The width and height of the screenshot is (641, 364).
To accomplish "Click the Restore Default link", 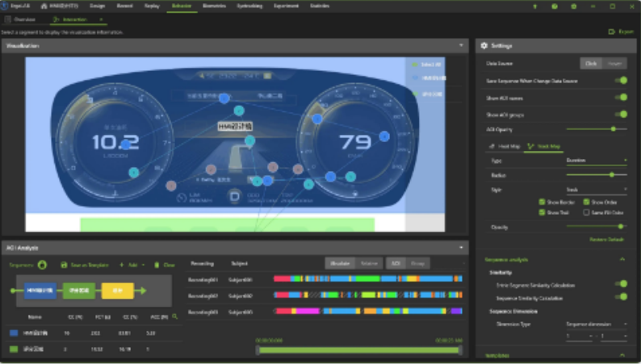I will pyautogui.click(x=607, y=240).
